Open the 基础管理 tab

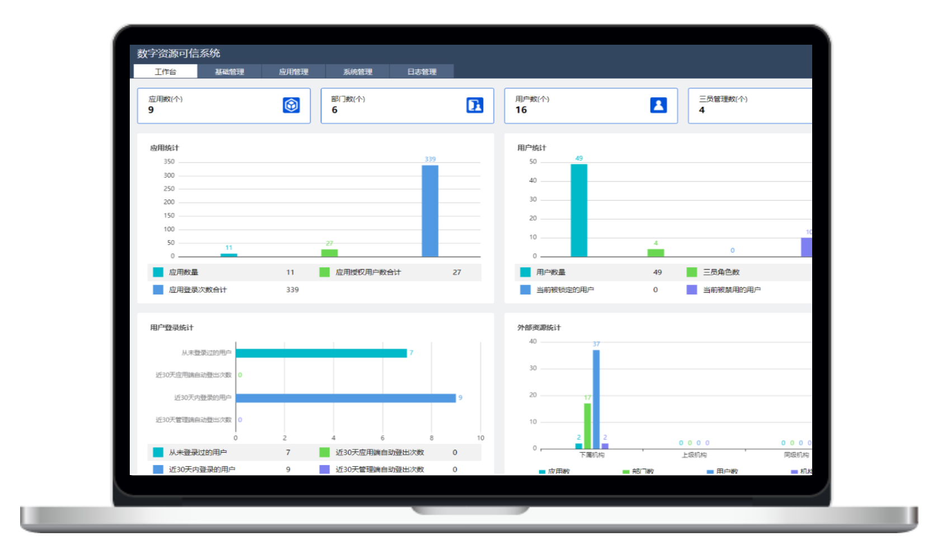point(229,72)
